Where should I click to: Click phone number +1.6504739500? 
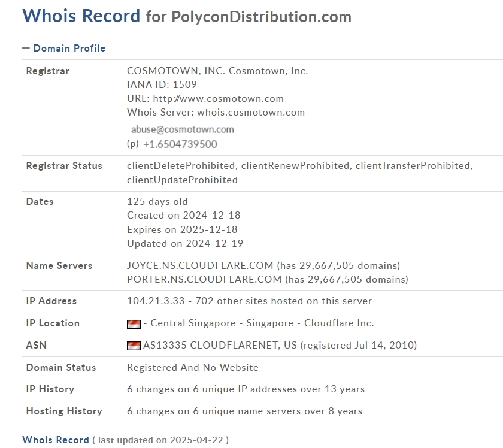[180, 144]
